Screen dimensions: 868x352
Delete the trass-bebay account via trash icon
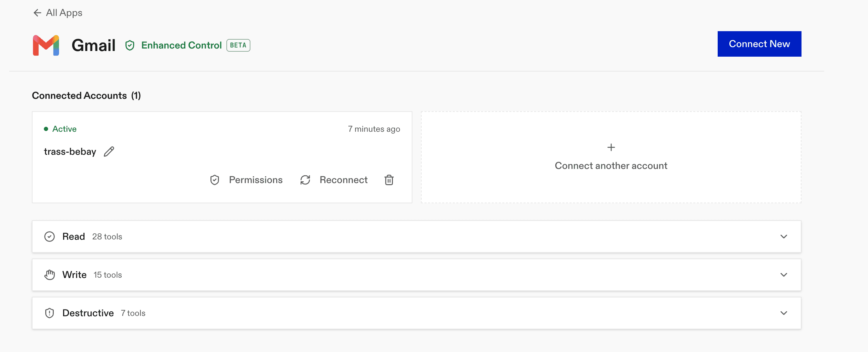coord(389,180)
